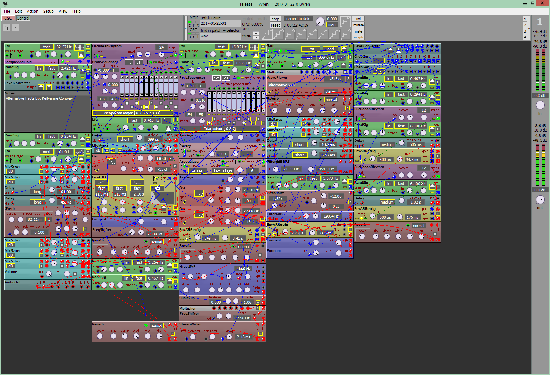
Task: Select the first stepped-line icon in the toolbar row
Action: pos(268,34)
